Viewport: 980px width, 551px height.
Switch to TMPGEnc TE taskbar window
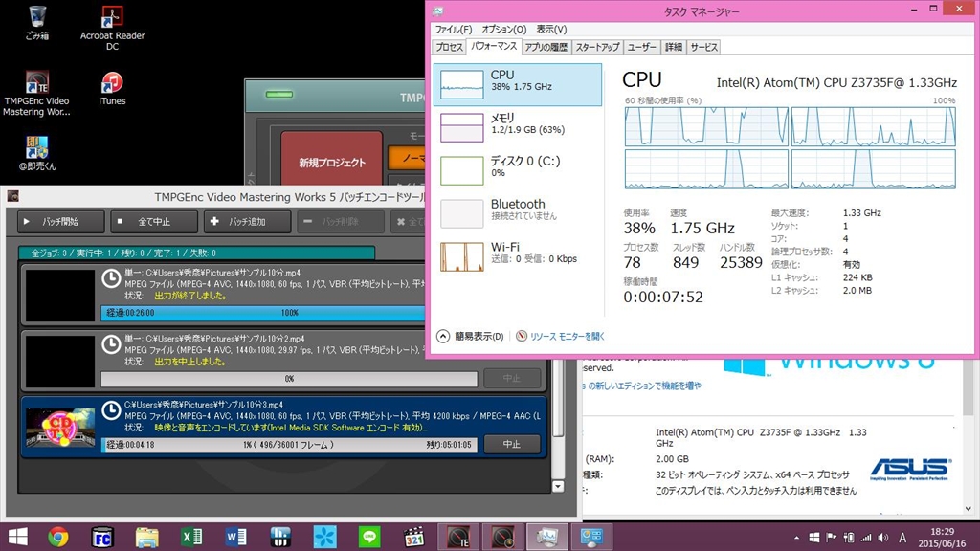[458, 537]
